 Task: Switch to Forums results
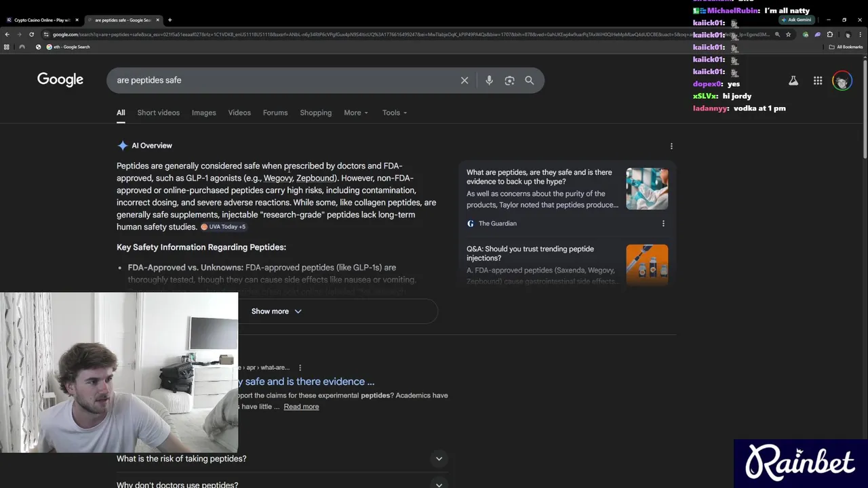pos(275,113)
